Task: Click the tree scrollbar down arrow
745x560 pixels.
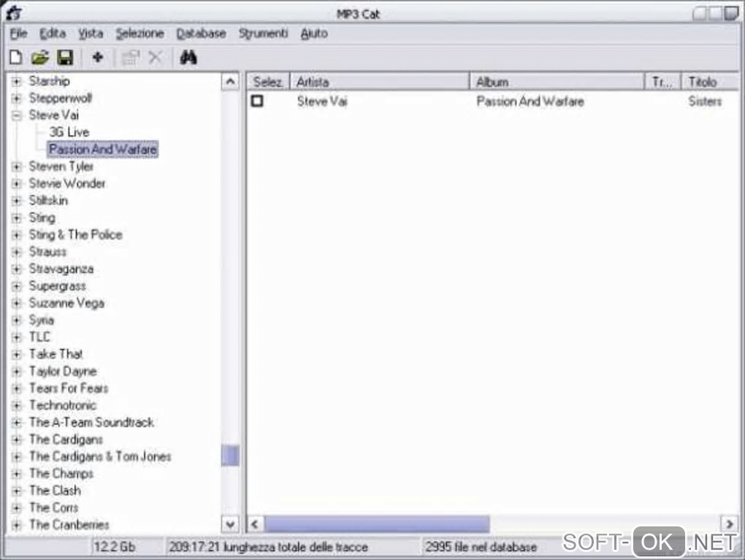Action: tap(230, 524)
